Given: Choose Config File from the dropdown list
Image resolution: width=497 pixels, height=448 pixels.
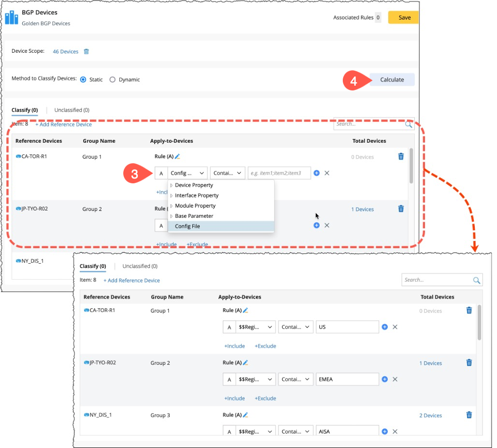Looking at the screenshot, I should coord(221,226).
